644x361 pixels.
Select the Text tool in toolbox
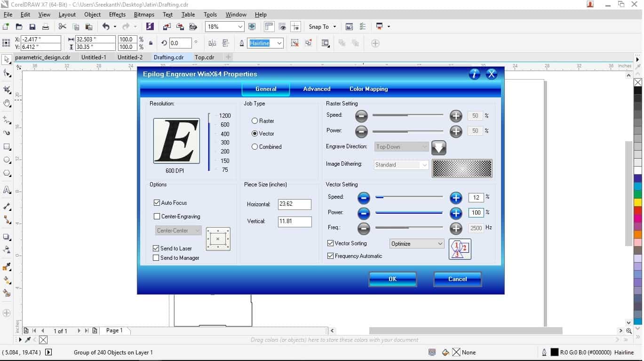[7, 190]
